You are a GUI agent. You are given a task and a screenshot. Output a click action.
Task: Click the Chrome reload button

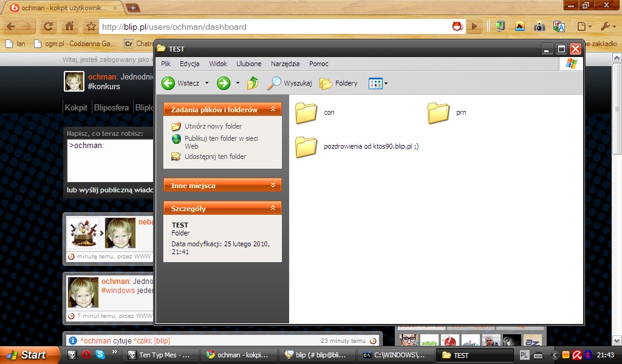tap(48, 27)
